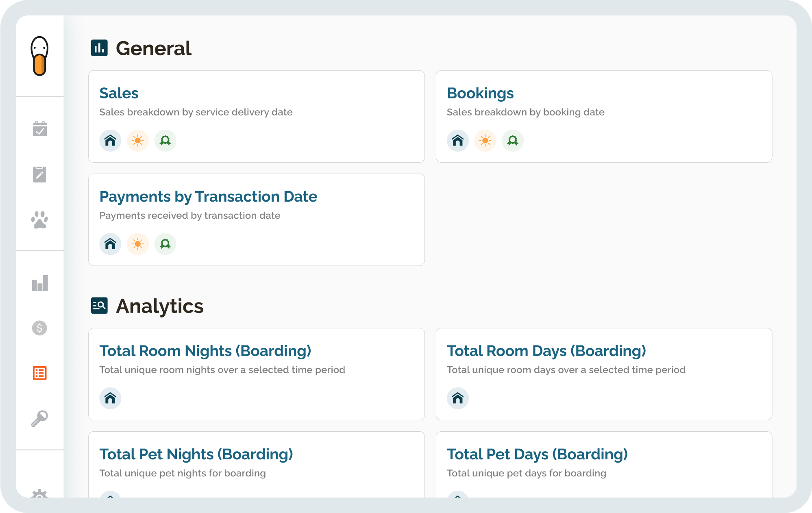Click house boarding icon under Payments card
The height and width of the screenshot is (513, 812).
pos(110,244)
